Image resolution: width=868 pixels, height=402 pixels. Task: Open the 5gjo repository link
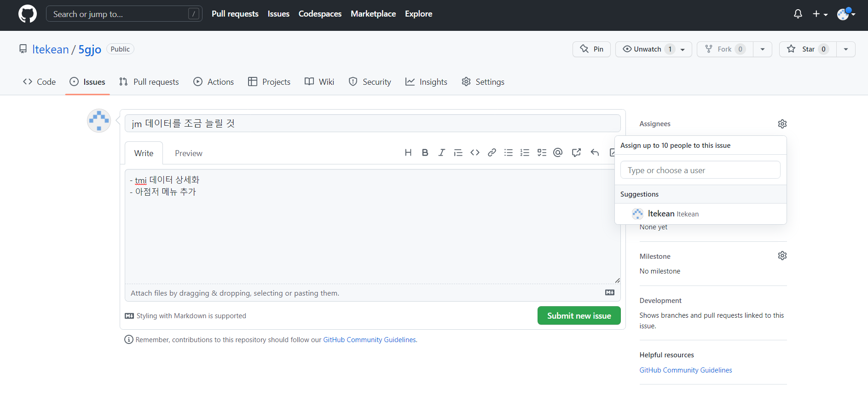(x=90, y=49)
